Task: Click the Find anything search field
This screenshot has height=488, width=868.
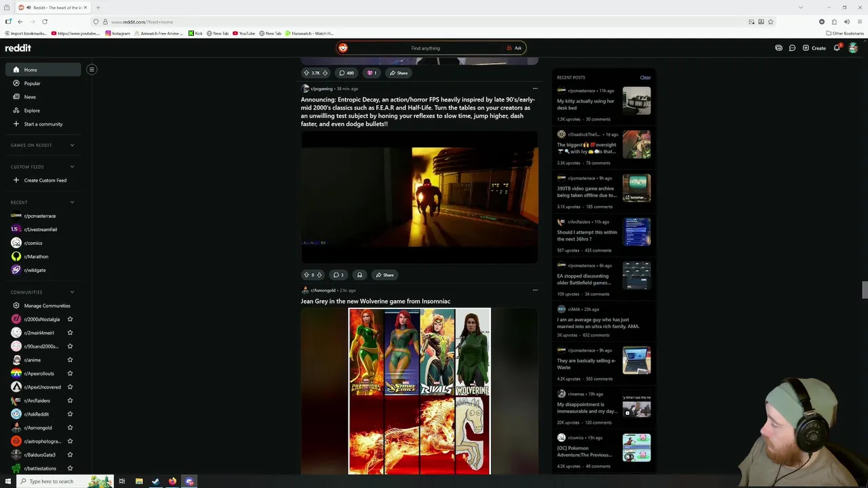Action: (426, 48)
